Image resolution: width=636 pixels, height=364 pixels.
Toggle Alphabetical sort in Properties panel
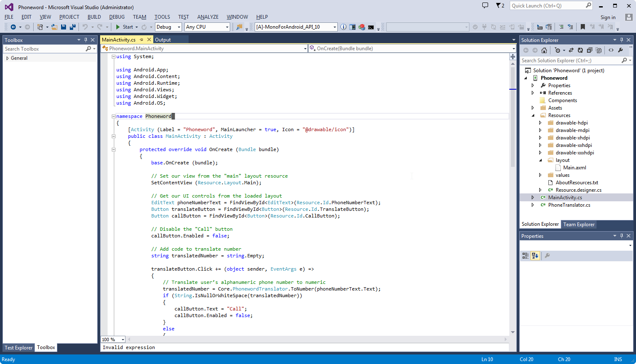[x=535, y=256]
